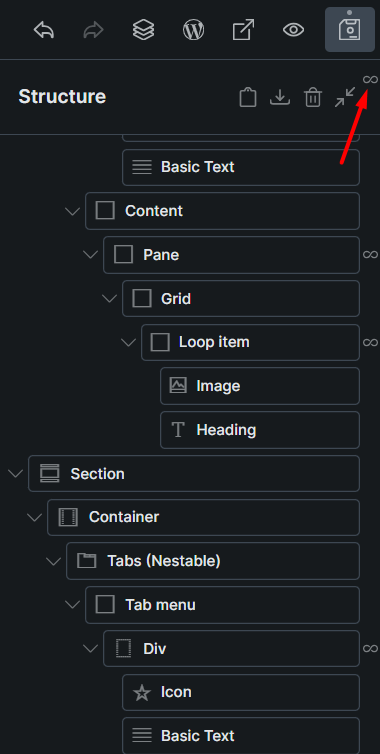This screenshot has height=754, width=380.
Task: Click the save disk icon
Action: pyautogui.click(x=350, y=30)
